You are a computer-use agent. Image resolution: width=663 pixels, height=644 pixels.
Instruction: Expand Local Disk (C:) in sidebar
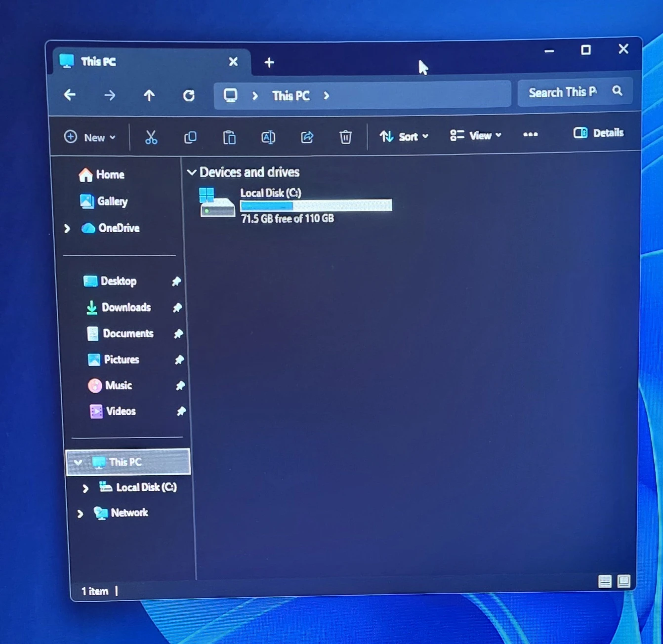pos(85,488)
